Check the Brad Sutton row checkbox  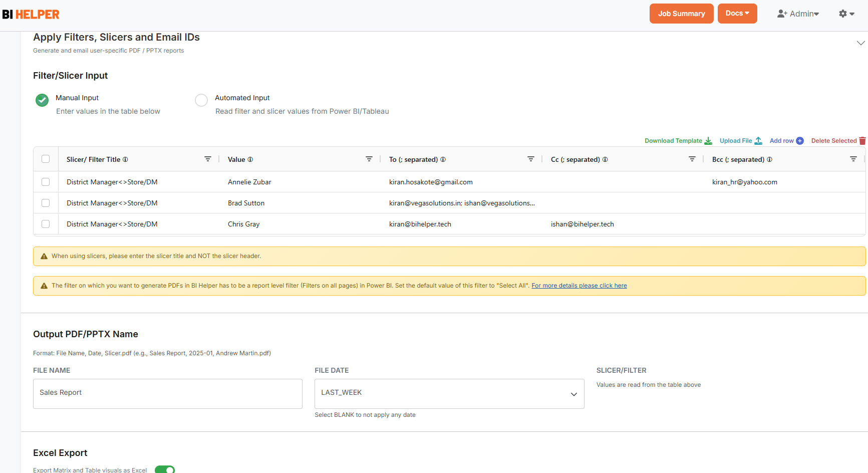pos(46,203)
